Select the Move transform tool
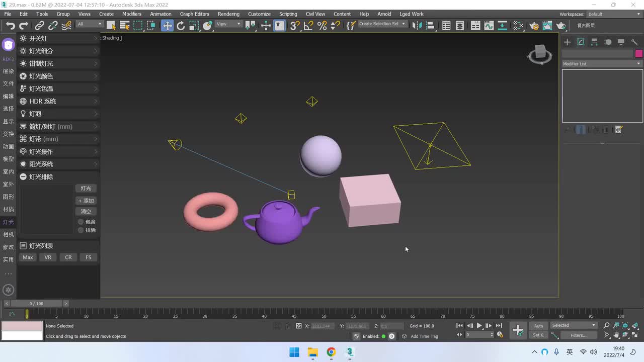644x362 pixels. tap(167, 26)
